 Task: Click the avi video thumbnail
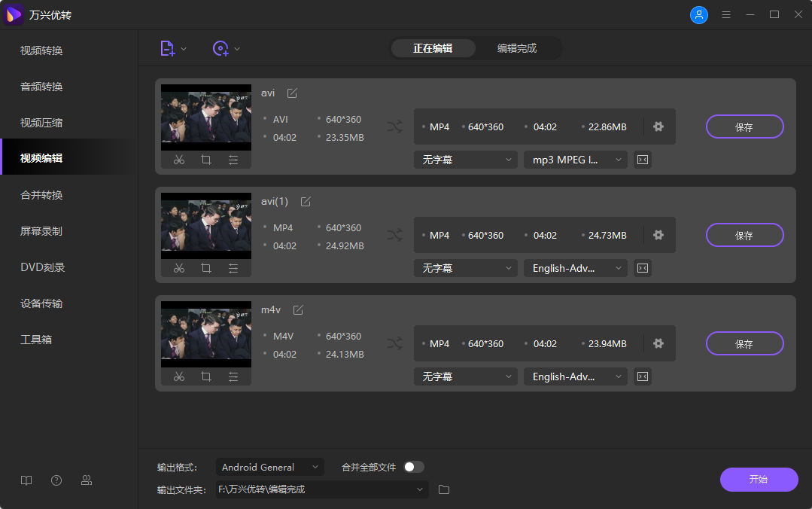(x=206, y=117)
